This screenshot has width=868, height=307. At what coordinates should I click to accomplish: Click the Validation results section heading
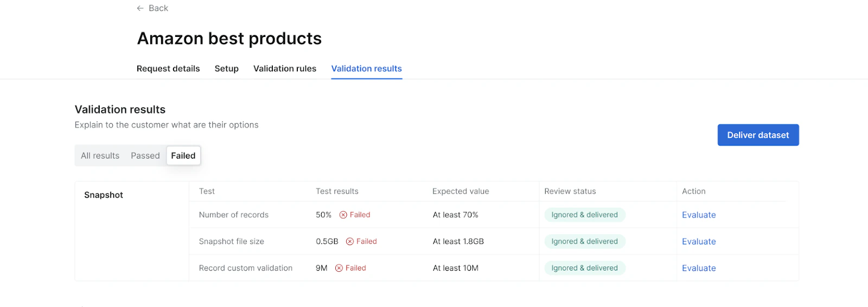(x=120, y=109)
